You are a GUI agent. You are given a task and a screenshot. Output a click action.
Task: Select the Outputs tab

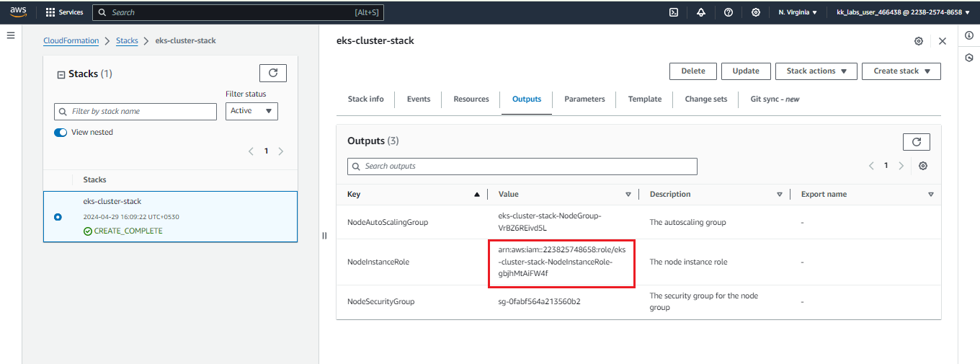click(527, 99)
